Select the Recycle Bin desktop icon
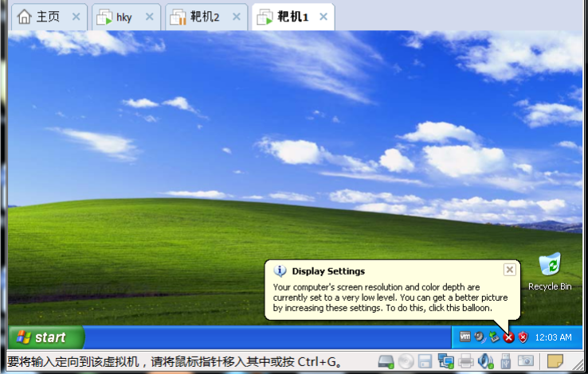Screen dimensions: 588x374 pos(550,272)
